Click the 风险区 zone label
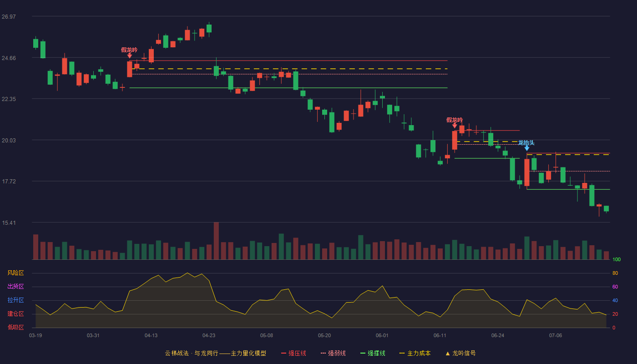The image size is (637, 364). tap(15, 273)
